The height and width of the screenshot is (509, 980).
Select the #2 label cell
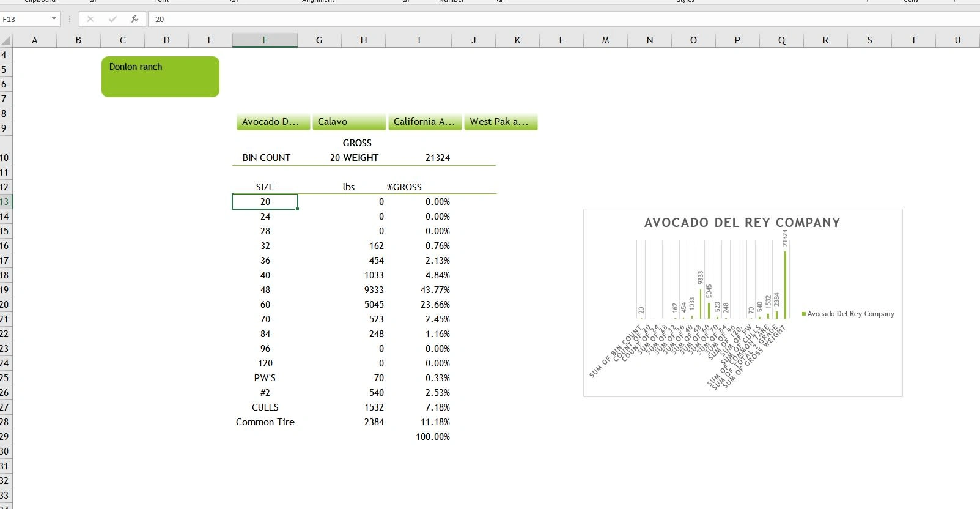265,393
